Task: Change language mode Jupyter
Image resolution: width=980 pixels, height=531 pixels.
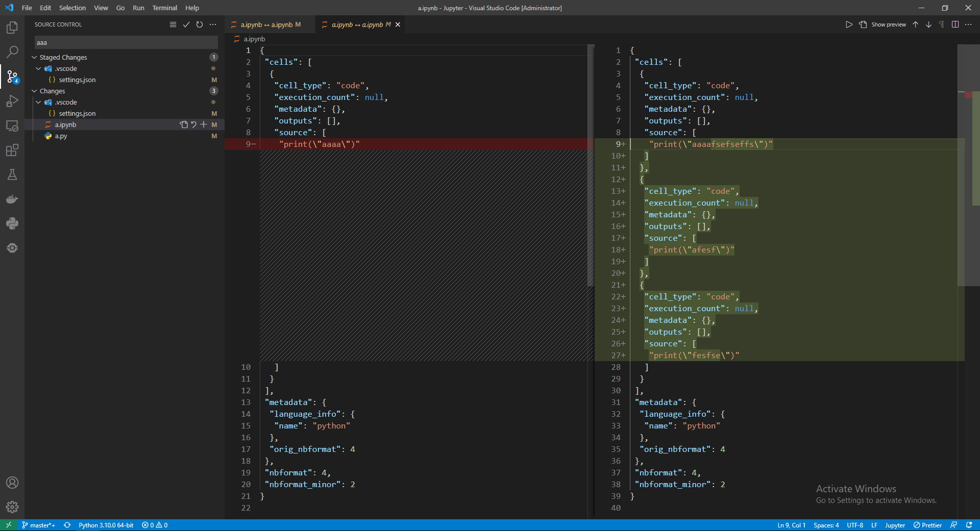Action: (895, 525)
